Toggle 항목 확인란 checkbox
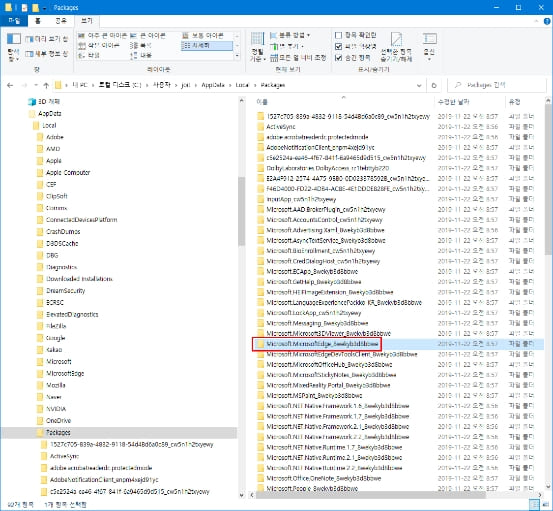This screenshot has height=511, width=553. click(x=339, y=35)
